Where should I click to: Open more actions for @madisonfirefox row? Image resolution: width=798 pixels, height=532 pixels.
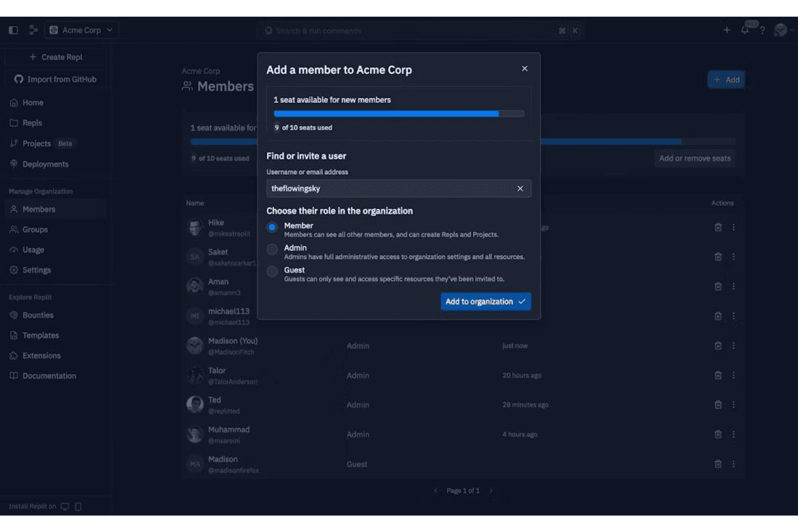tap(734, 464)
